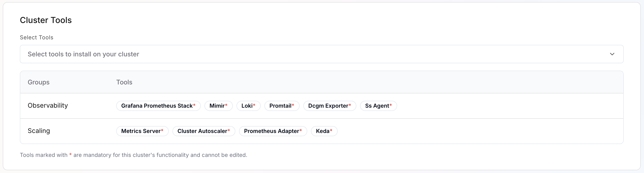Select the Prometheus Adapter tool

273,131
